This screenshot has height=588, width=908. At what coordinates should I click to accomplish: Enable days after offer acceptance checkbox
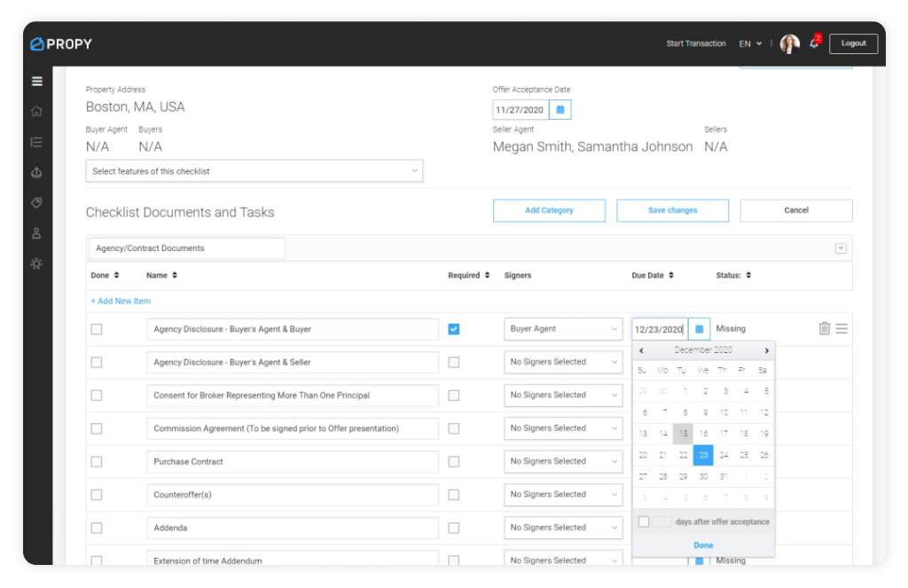point(644,521)
